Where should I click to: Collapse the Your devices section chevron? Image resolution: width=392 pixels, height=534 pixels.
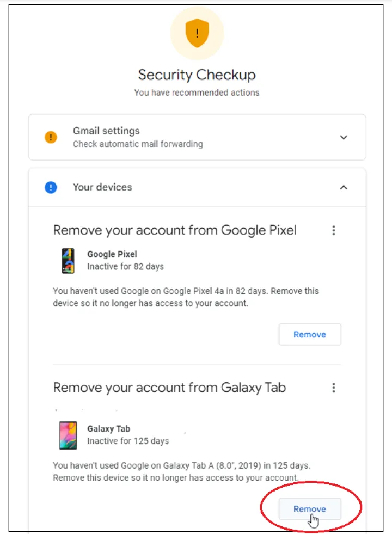point(344,187)
